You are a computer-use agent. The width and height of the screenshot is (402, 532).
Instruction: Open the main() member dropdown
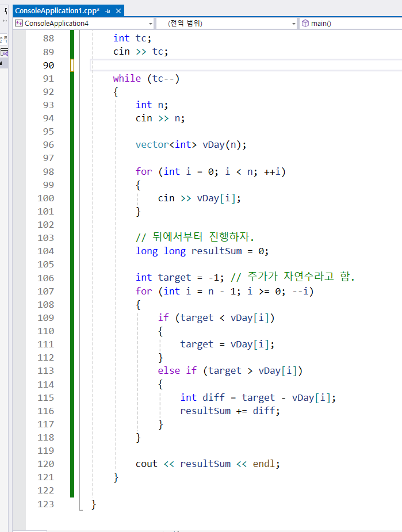[350, 24]
